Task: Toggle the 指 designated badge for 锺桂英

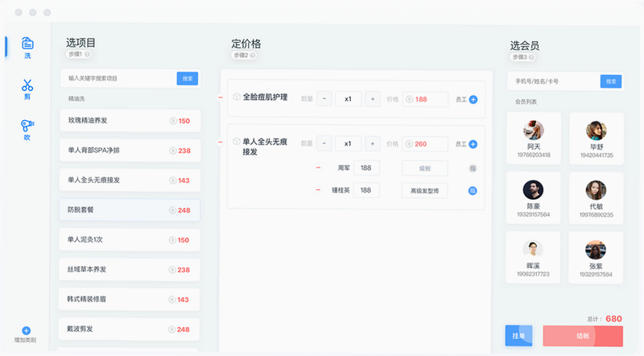Action: (473, 191)
